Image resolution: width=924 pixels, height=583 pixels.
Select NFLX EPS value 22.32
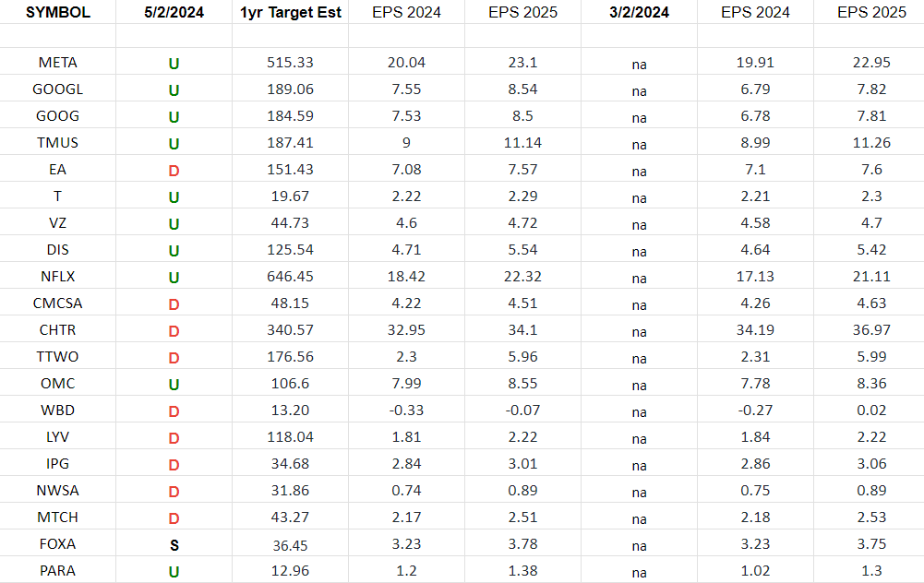(x=522, y=277)
